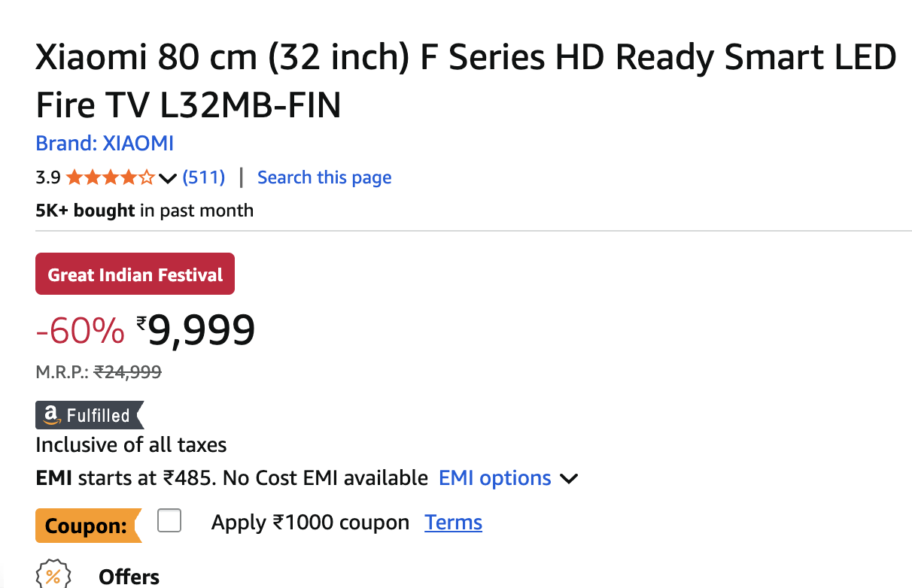Click the star rating icons
Screen dimensions: 912x588
110,178
